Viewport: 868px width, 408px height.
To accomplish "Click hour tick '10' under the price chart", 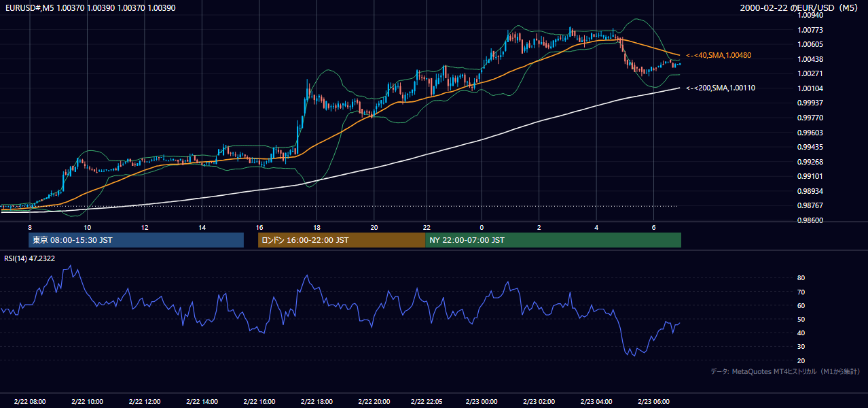I will coord(87,227).
